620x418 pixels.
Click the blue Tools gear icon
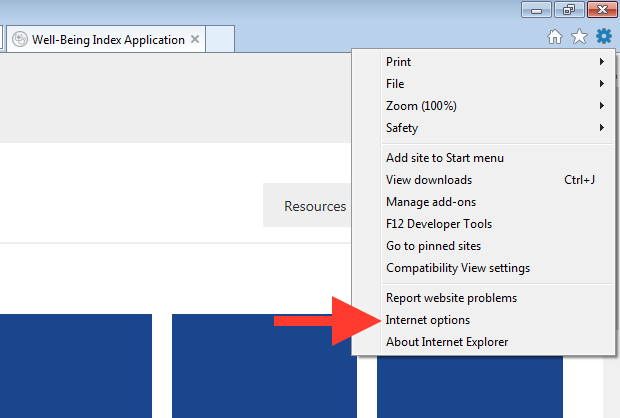(x=604, y=36)
